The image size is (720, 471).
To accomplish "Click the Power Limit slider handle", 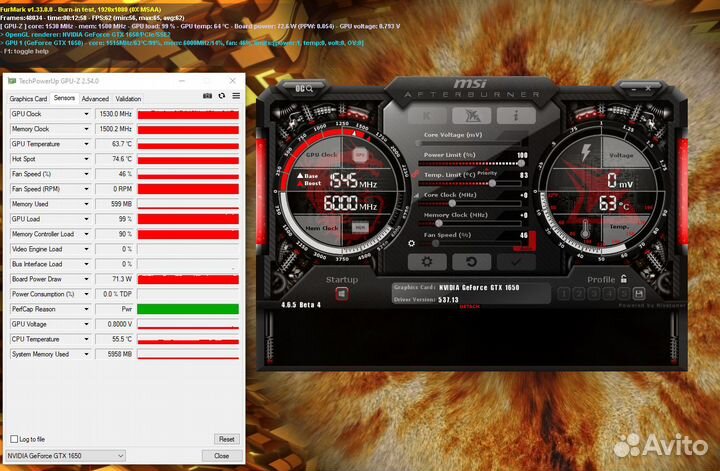I will coord(521,163).
